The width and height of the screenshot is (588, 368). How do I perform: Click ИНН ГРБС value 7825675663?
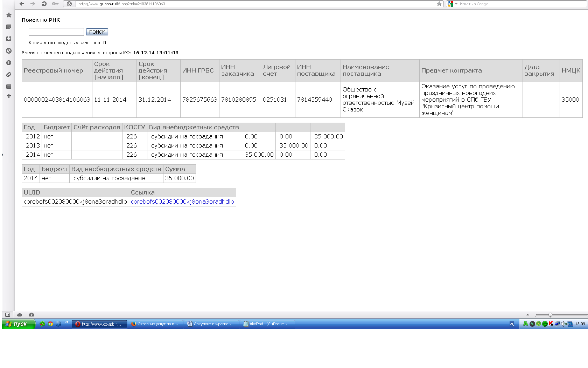coord(200,100)
